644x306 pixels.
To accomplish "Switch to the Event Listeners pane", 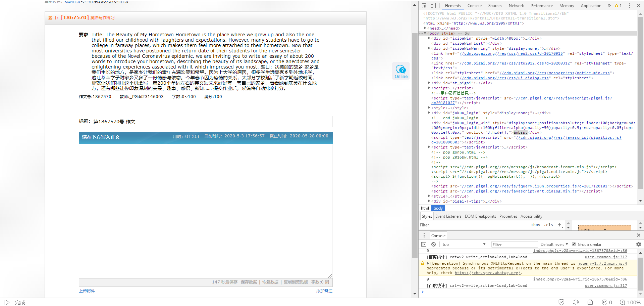I will 448,216.
